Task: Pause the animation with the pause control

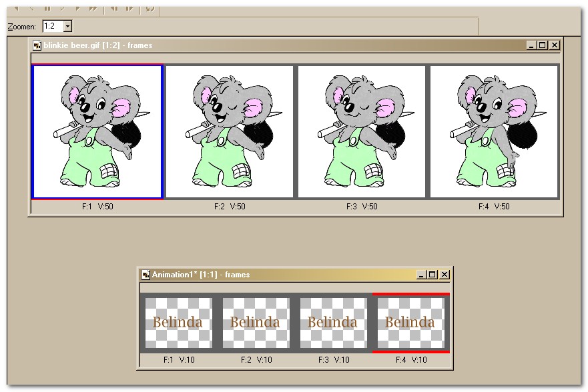Action: (47, 8)
